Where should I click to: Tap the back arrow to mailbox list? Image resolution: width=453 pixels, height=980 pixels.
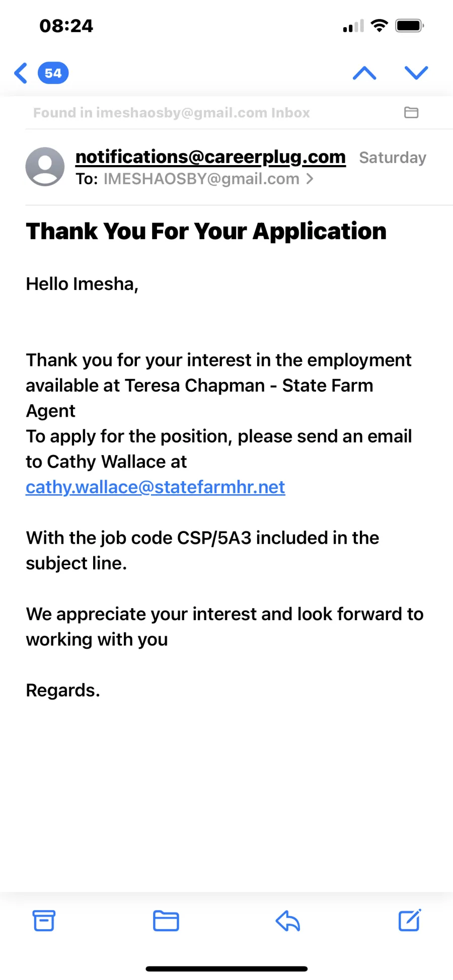pyautogui.click(x=21, y=73)
